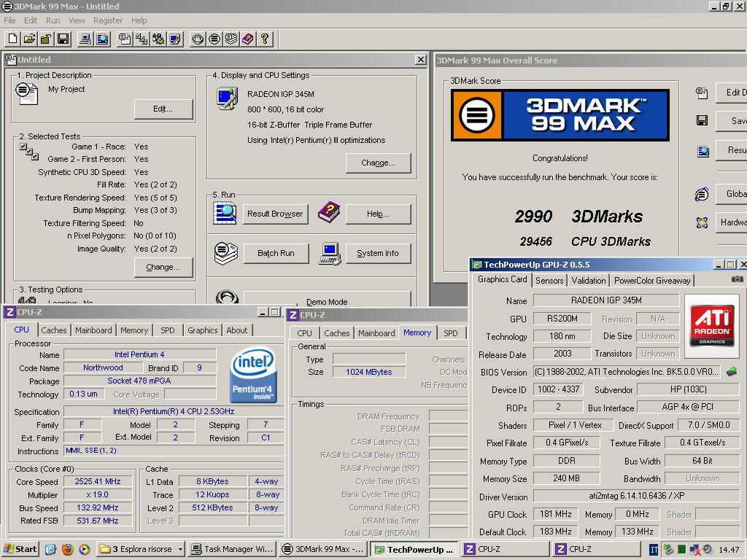Select Graphics tab in left CPU-Z window
This screenshot has height=560, width=747.
[203, 330]
